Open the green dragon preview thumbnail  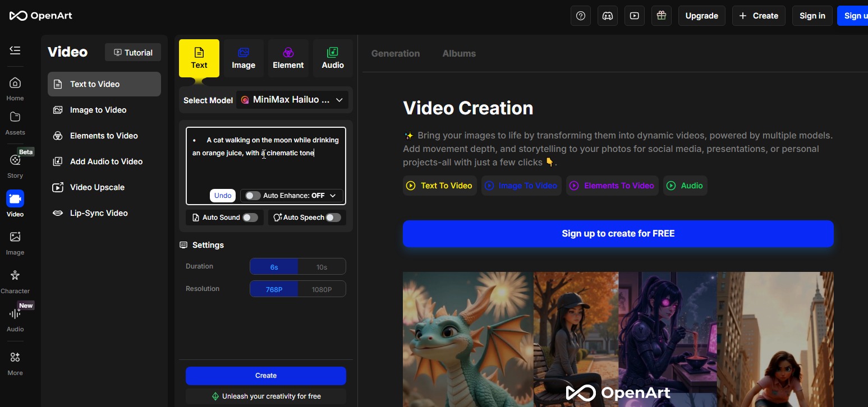pyautogui.click(x=468, y=339)
